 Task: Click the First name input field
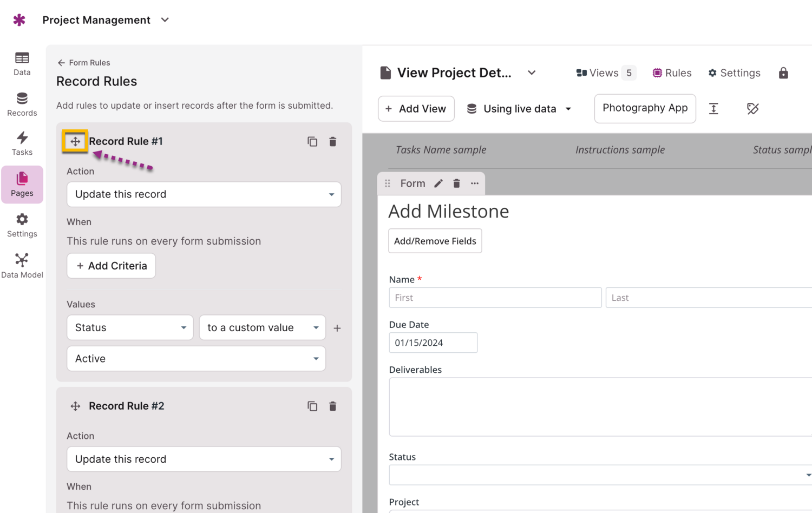point(495,298)
